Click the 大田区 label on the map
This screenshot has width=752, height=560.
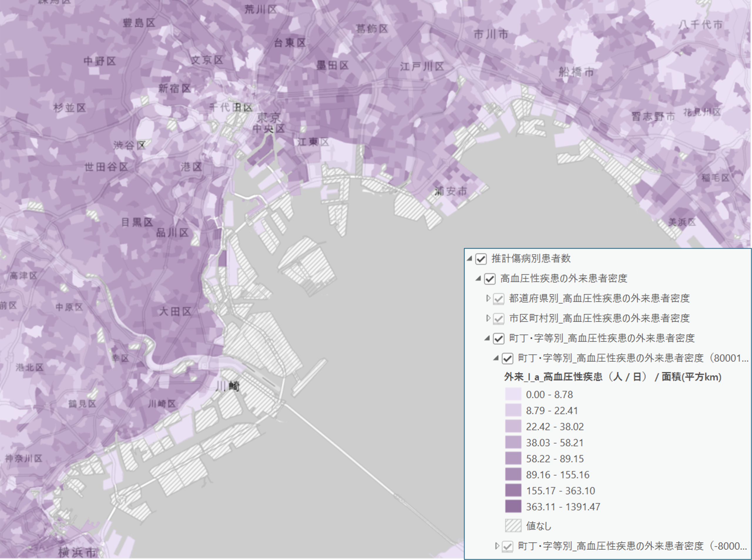(x=175, y=312)
